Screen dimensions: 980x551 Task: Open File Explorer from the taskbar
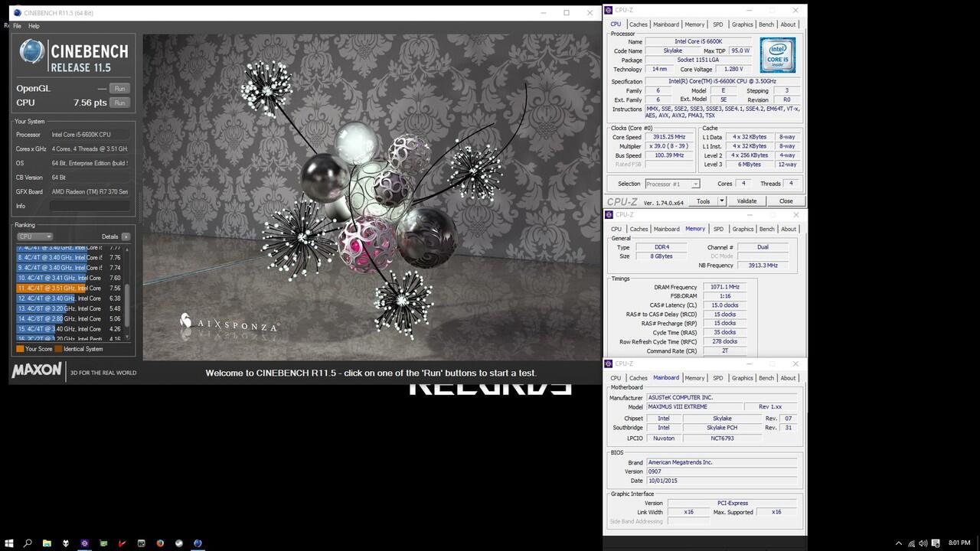coord(47,543)
